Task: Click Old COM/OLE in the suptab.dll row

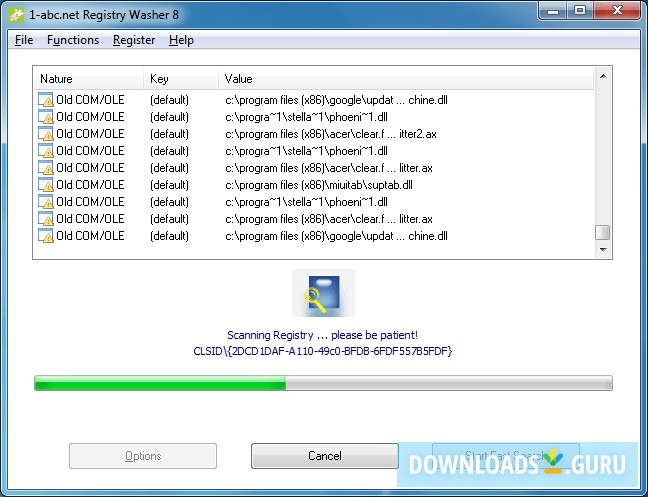Action: [x=90, y=185]
